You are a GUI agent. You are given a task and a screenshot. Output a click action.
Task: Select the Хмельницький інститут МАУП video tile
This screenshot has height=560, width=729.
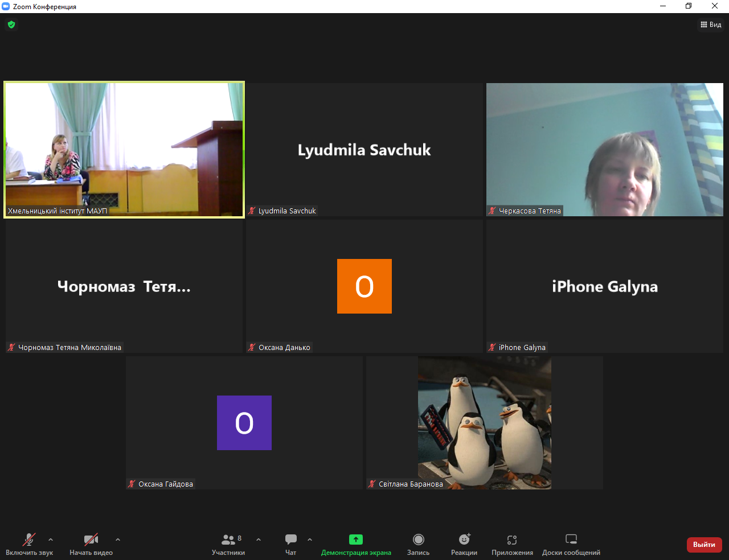point(124,149)
